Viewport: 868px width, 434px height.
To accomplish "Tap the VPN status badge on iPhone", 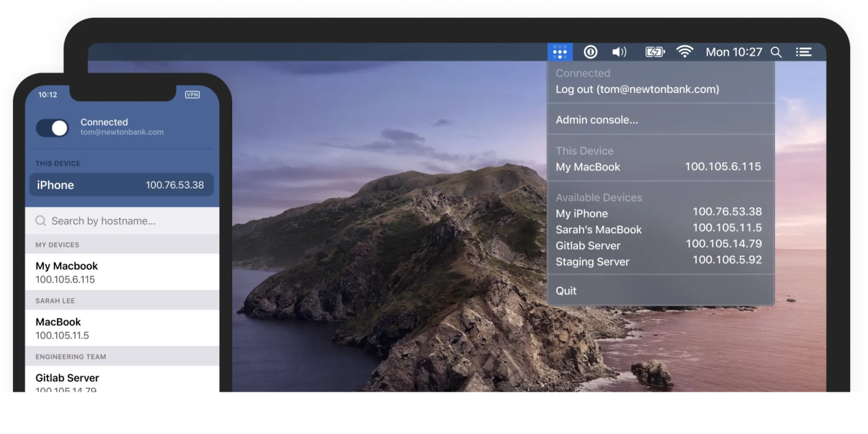I will [193, 94].
